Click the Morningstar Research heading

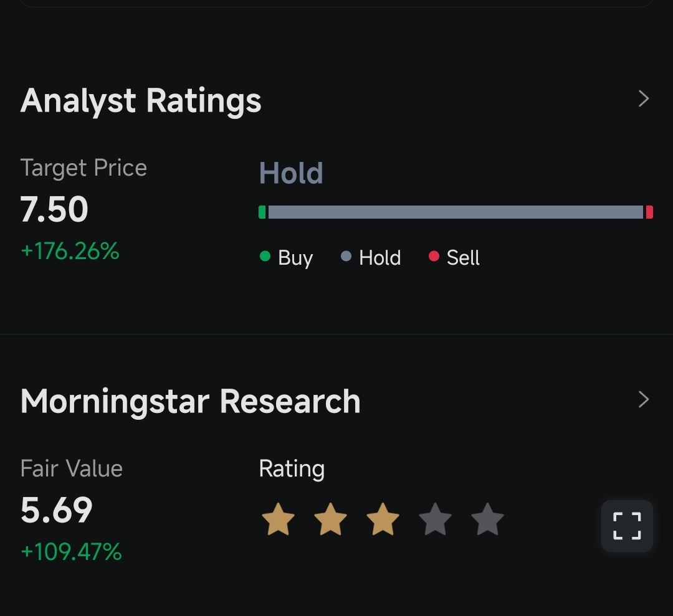tap(190, 402)
